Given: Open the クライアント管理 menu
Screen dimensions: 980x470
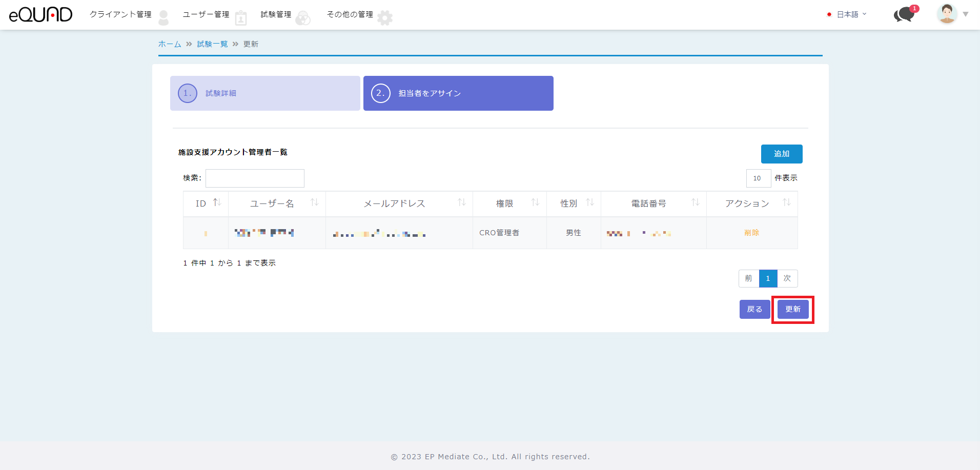Looking at the screenshot, I should coord(120,14).
